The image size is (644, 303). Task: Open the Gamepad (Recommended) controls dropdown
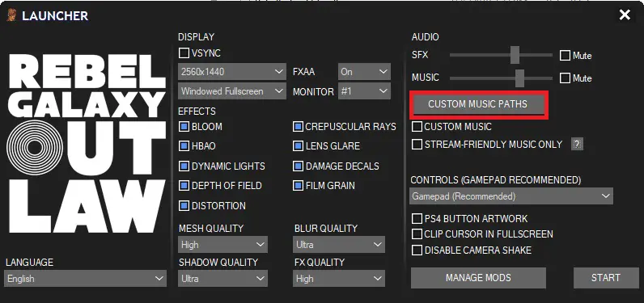511,196
